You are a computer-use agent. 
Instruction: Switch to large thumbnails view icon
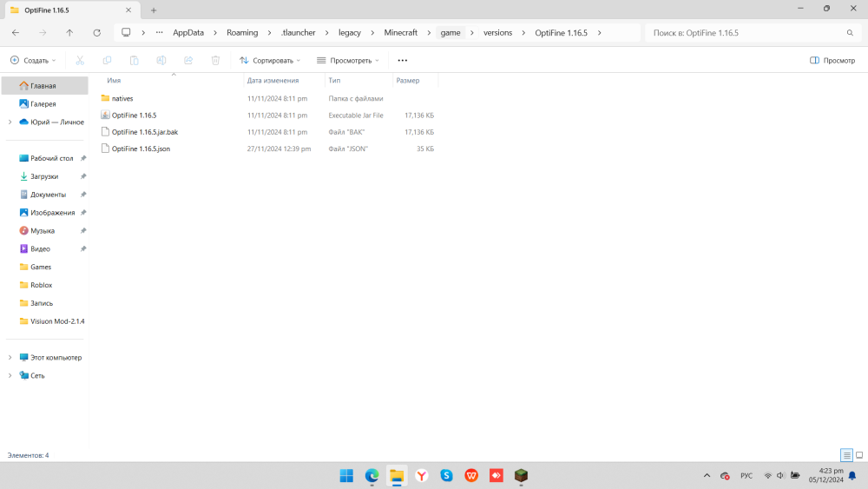859,455
